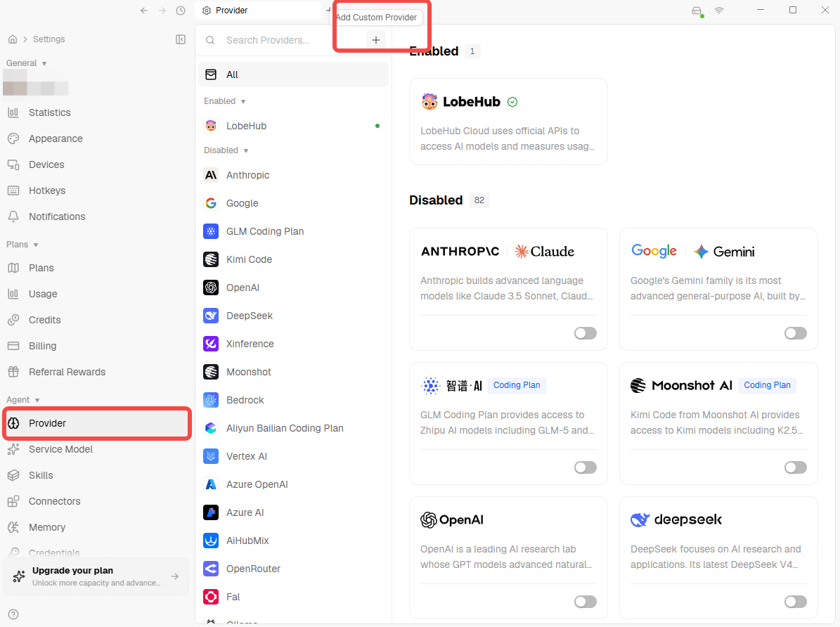Collapse the sidebar panel icon
Image resolution: width=840 pixels, height=627 pixels.
point(181,39)
